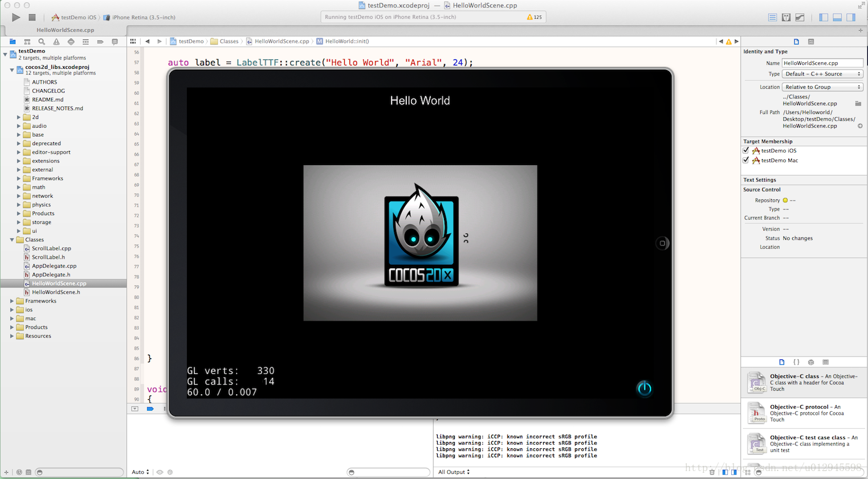Show the Find navigator magnifier icon
This screenshot has height=479, width=868.
pos(42,42)
